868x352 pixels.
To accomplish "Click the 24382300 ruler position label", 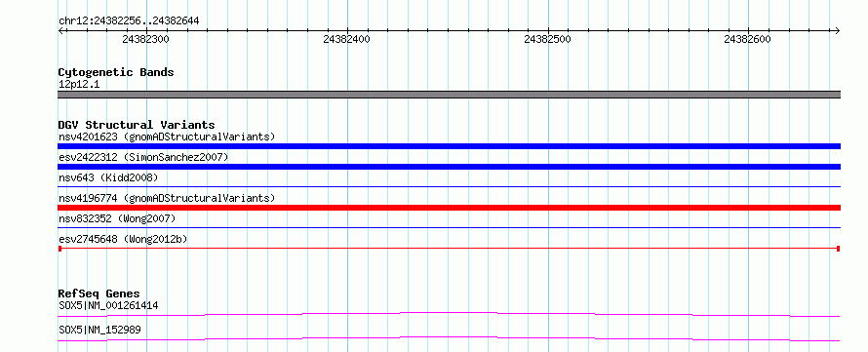I will (146, 39).
